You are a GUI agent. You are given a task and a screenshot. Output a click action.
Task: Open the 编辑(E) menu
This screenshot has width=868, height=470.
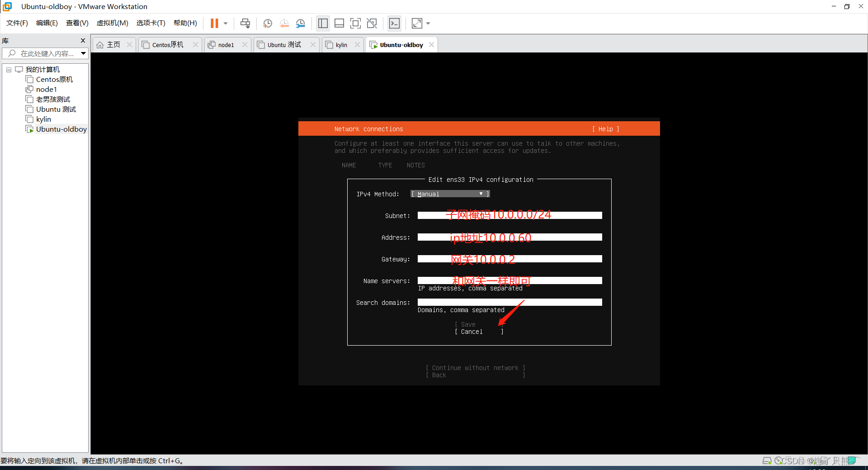coord(47,23)
